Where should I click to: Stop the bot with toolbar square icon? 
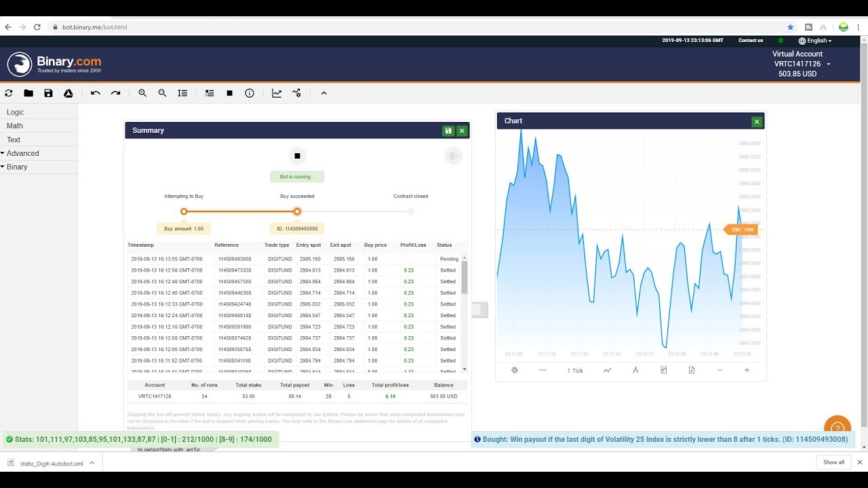(x=230, y=94)
